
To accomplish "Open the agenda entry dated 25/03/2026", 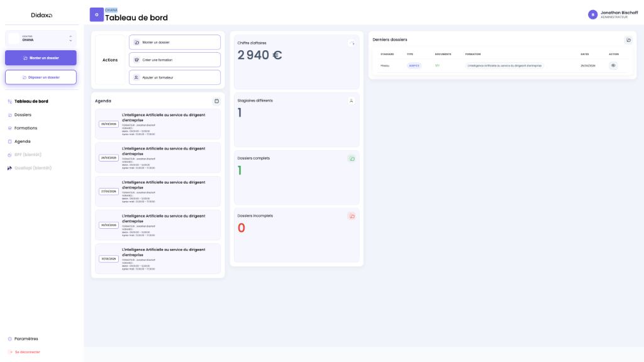I will [158, 124].
